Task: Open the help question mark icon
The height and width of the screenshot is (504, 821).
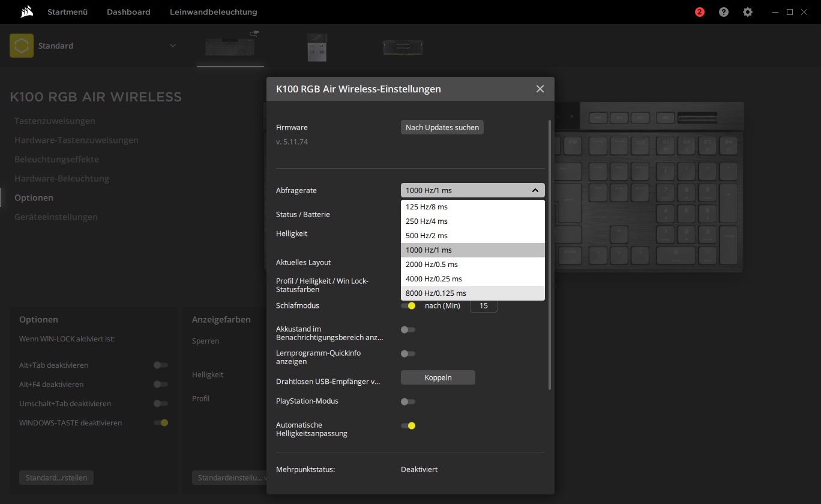Action: (724, 12)
